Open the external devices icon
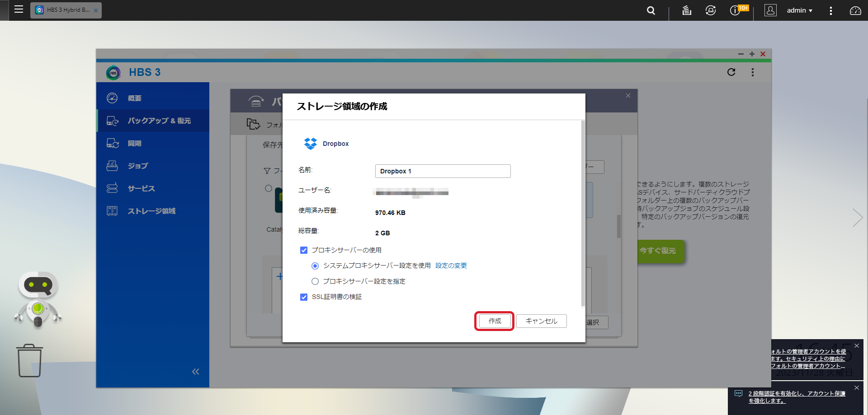The image size is (868, 415). 711,10
